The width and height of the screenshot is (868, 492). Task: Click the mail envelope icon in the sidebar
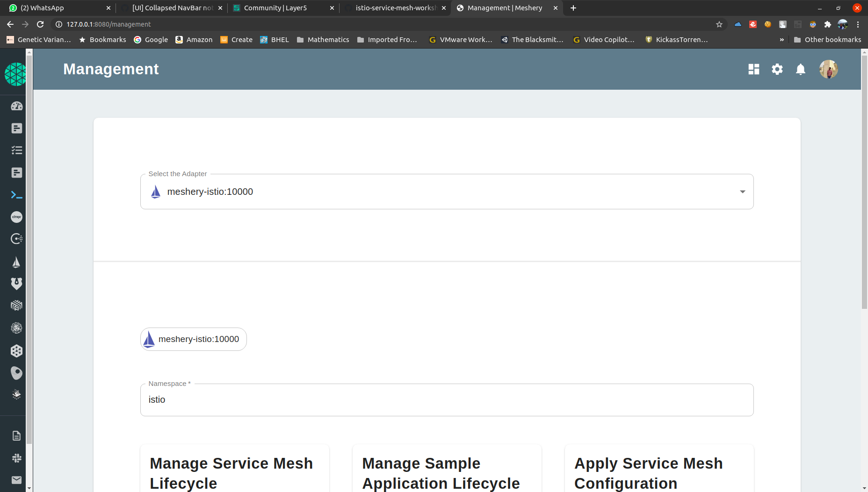(x=16, y=480)
